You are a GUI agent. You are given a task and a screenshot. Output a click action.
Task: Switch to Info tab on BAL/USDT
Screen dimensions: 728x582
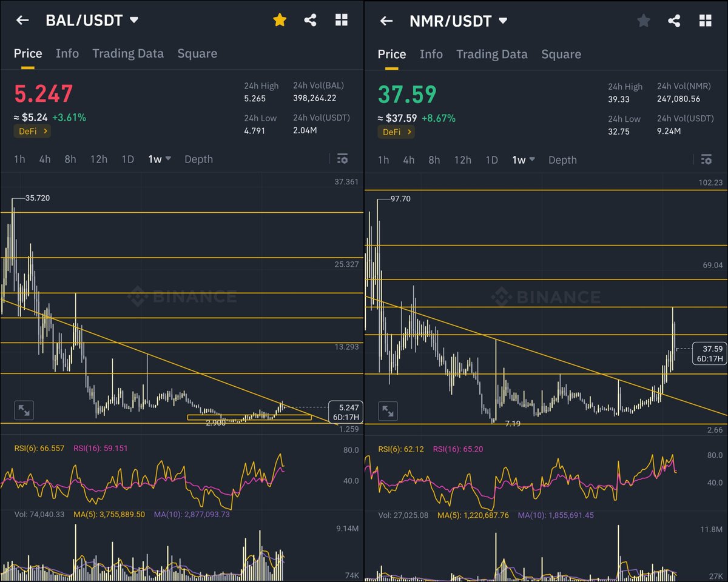coord(67,53)
